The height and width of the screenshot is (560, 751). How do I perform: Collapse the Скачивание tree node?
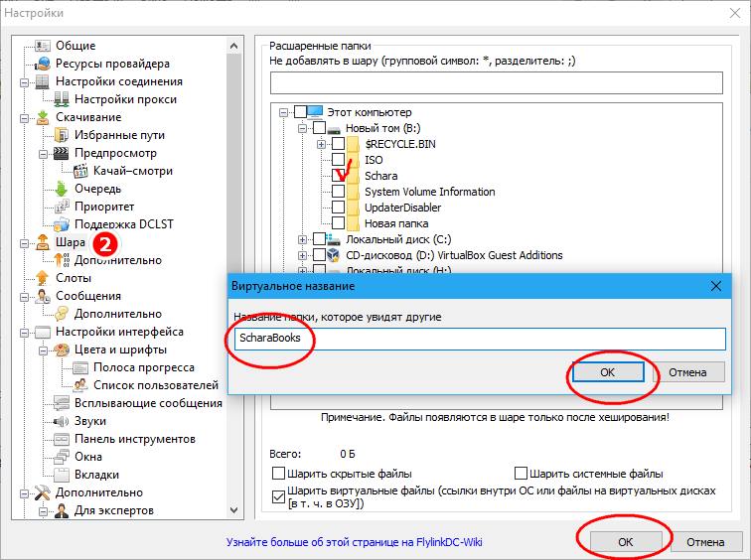tap(24, 118)
